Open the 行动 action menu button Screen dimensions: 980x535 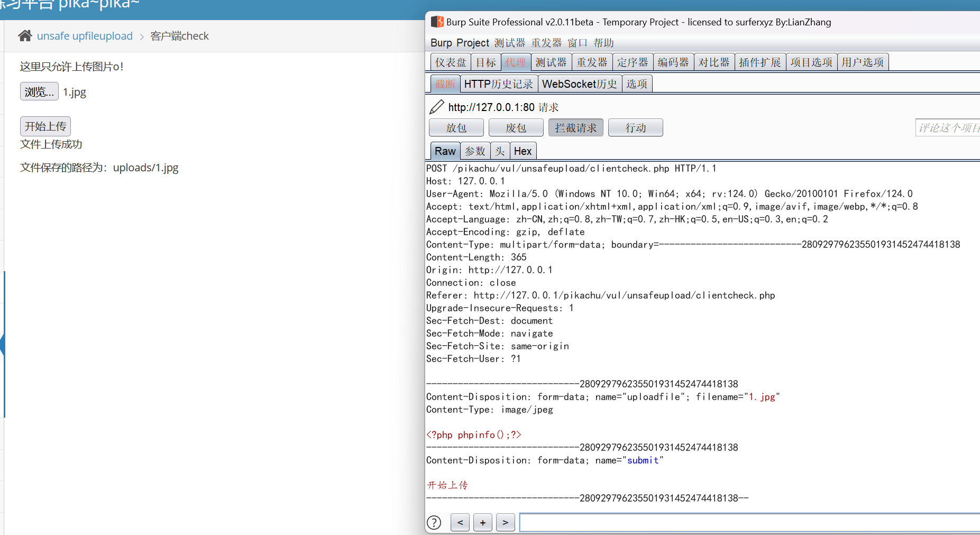(x=636, y=128)
